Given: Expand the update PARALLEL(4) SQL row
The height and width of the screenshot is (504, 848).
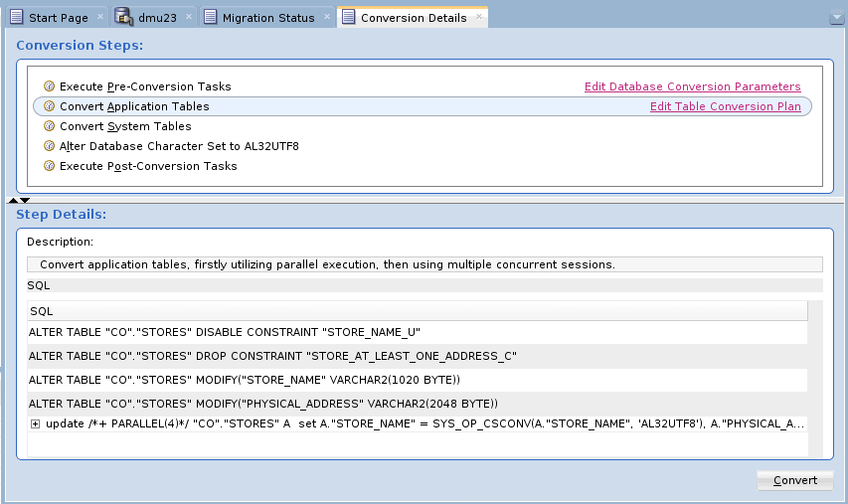Looking at the screenshot, I should point(35,423).
